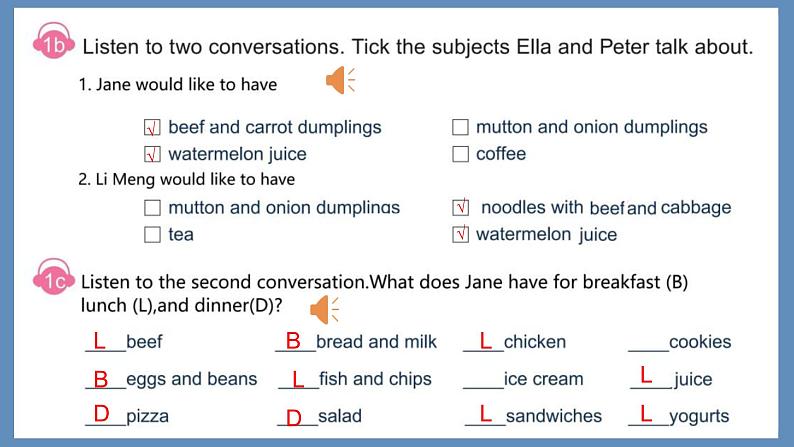Tick the coffee checkbox

[x=460, y=154]
